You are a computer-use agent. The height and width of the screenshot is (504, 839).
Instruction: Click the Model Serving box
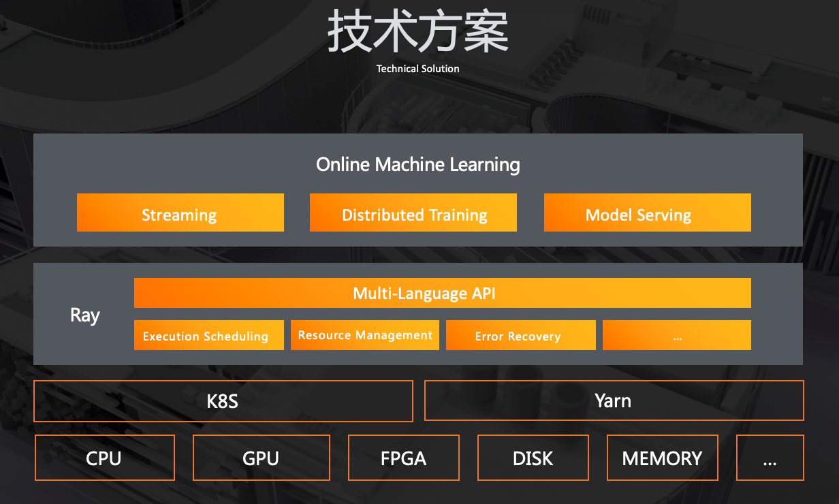tap(648, 212)
